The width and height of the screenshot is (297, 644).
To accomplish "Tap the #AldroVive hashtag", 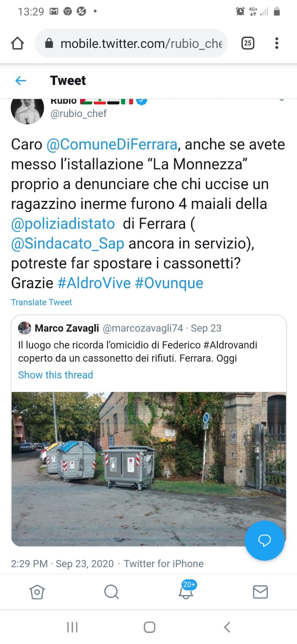I will (x=94, y=283).
